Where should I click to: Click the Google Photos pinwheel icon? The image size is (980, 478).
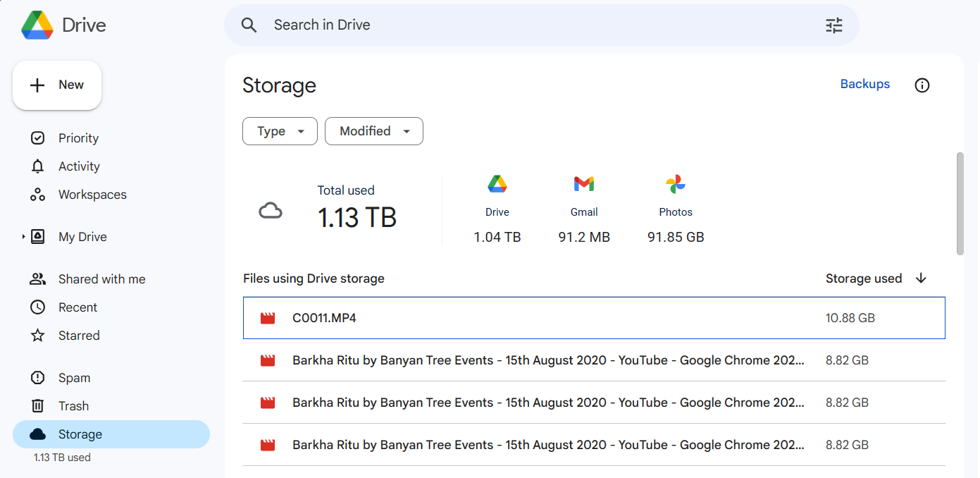(x=675, y=184)
